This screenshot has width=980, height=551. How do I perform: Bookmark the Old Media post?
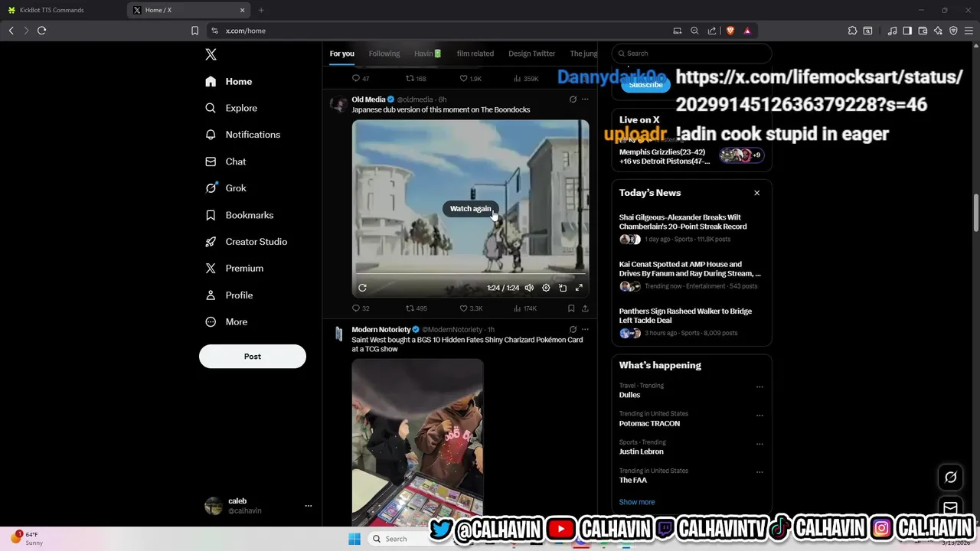pos(571,308)
